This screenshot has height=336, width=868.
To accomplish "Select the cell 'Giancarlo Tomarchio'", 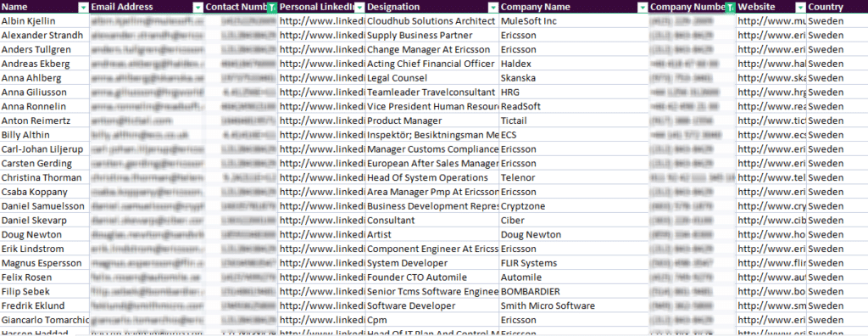I will point(44,320).
